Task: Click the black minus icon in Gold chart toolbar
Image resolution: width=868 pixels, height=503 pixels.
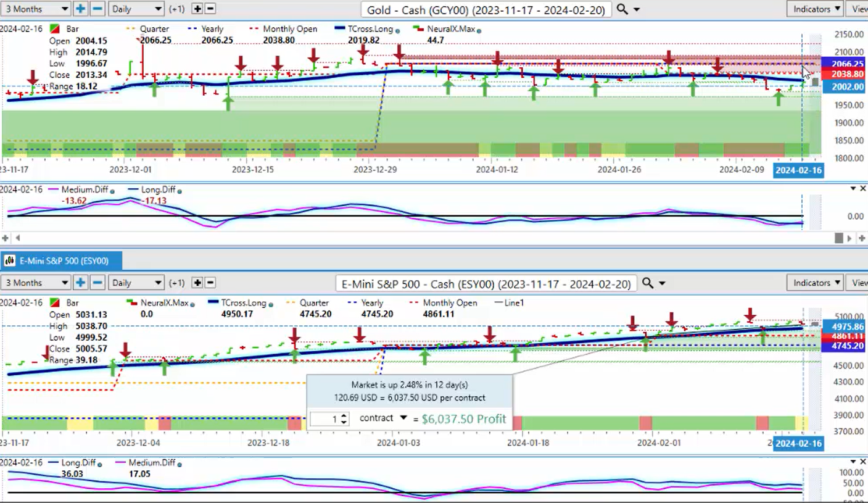Action: point(210,9)
